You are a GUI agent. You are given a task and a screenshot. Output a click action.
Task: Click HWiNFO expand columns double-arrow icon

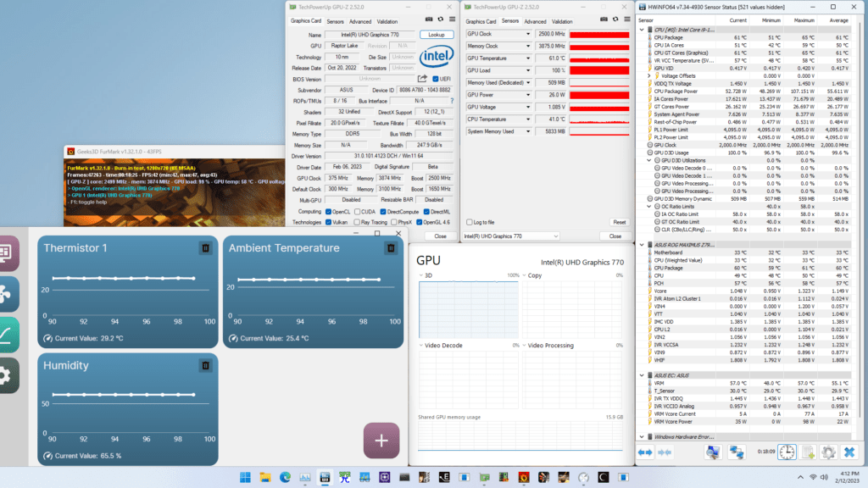(x=645, y=452)
